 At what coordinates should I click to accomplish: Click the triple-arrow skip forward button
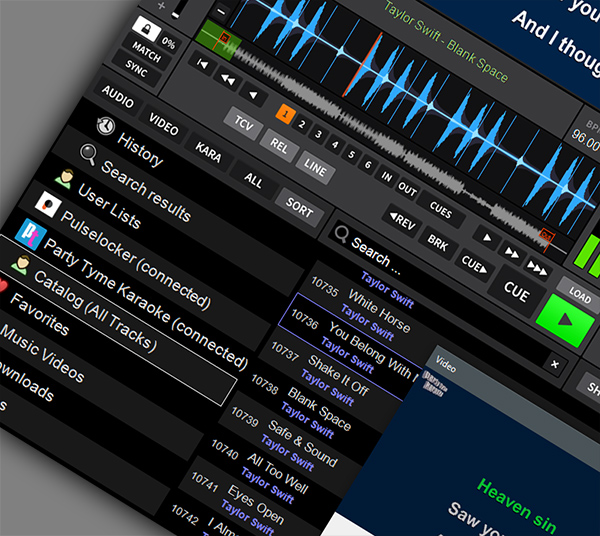537,268
